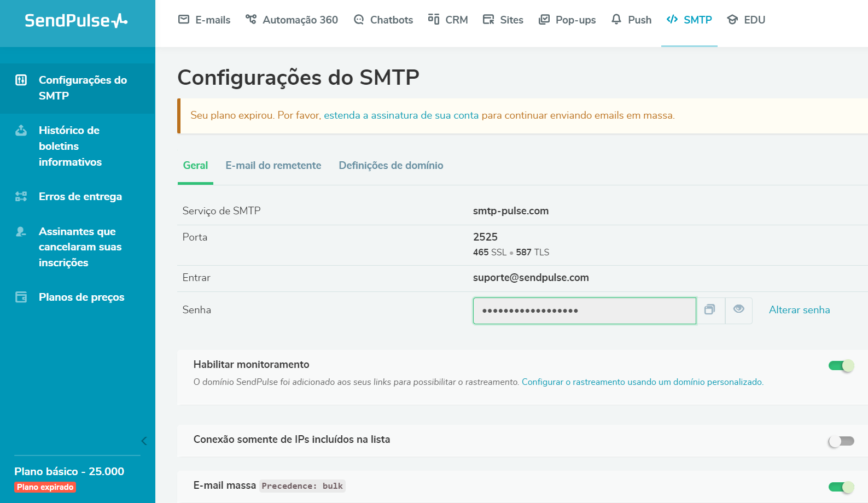
Task: Disable the E-mail massa toggle
Action: (x=840, y=486)
